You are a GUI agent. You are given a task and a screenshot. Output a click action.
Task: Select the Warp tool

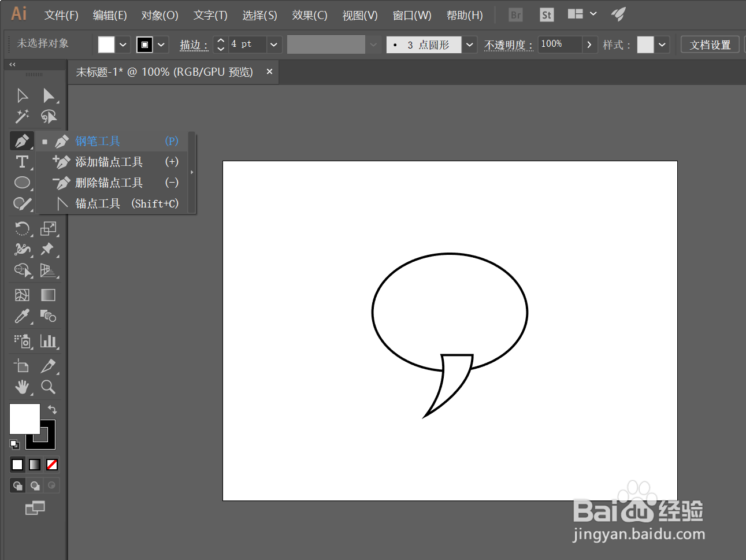22,250
